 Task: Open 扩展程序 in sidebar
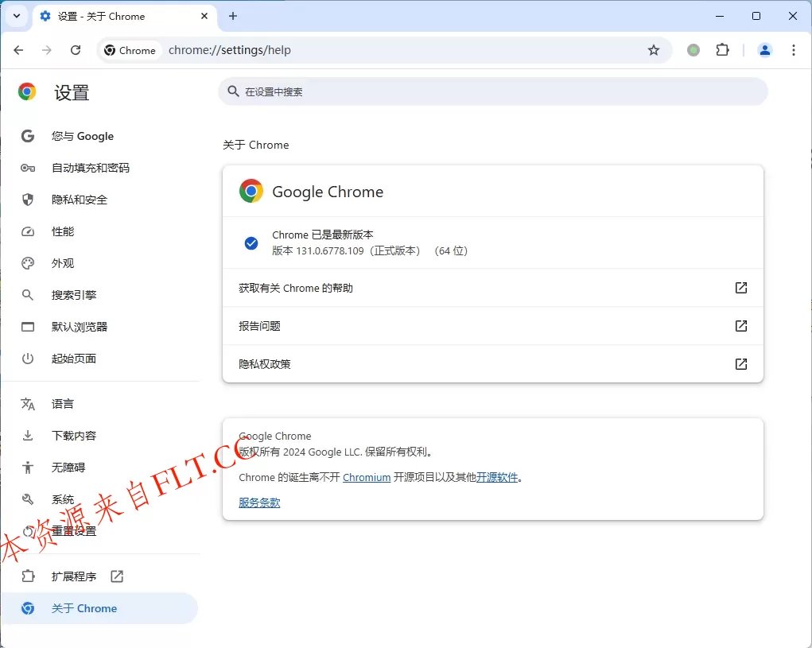100,576
